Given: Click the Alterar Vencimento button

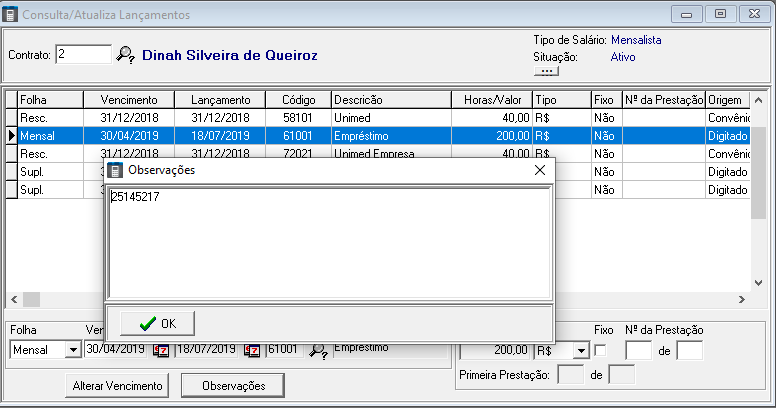Looking at the screenshot, I should [118, 385].
